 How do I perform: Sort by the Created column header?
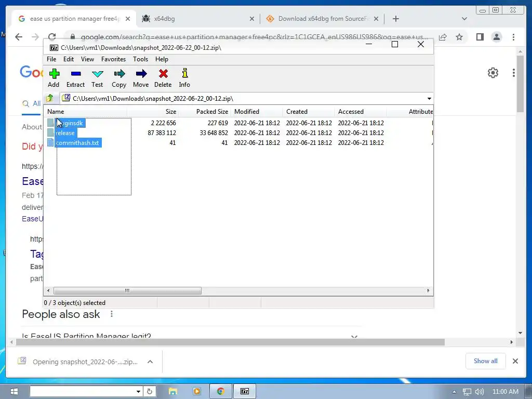point(309,112)
